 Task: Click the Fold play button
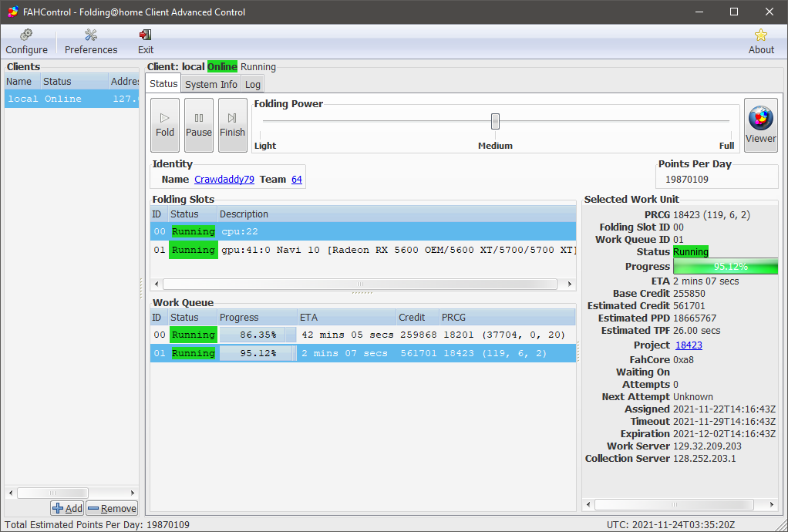[x=165, y=125]
